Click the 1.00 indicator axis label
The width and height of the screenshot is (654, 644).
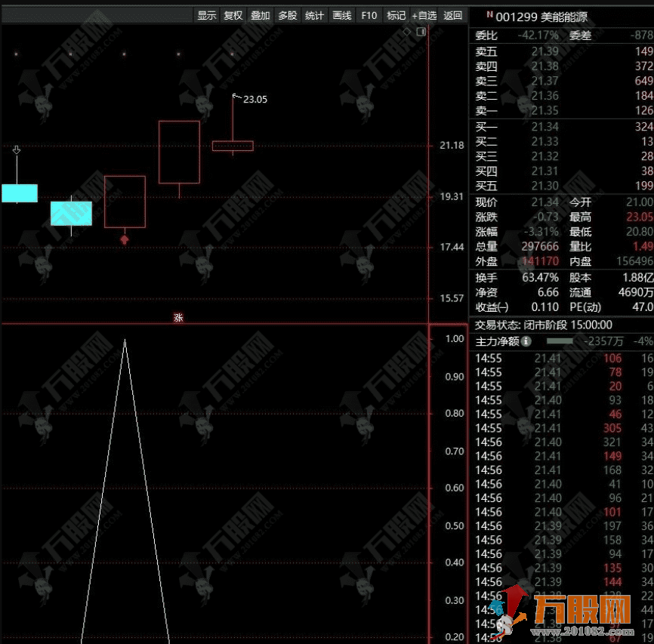click(455, 338)
